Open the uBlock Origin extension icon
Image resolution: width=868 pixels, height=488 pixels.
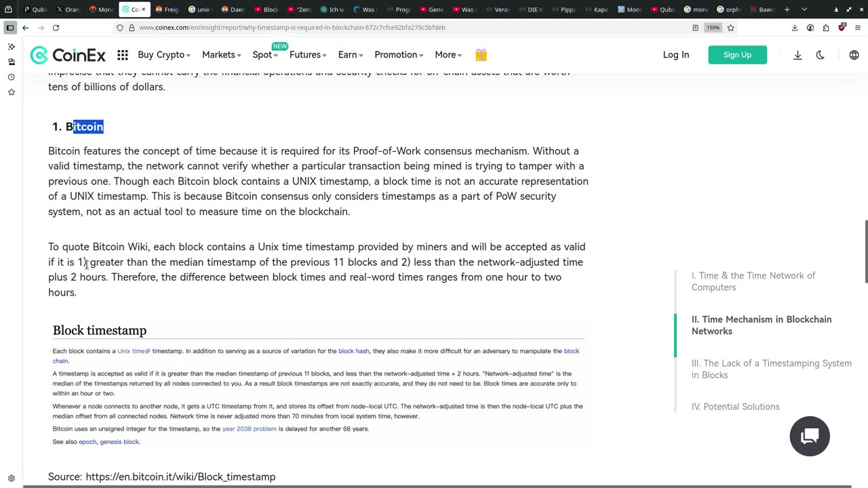[x=842, y=28]
